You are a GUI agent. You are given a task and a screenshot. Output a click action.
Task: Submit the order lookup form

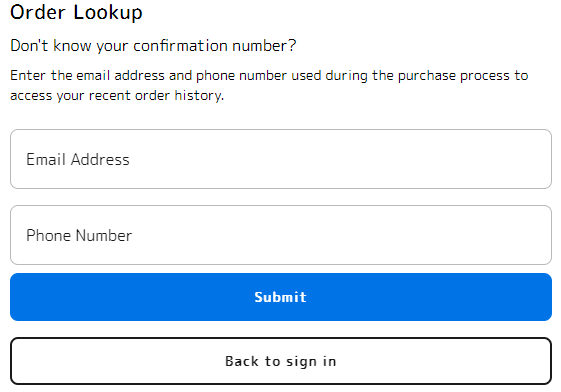click(281, 297)
